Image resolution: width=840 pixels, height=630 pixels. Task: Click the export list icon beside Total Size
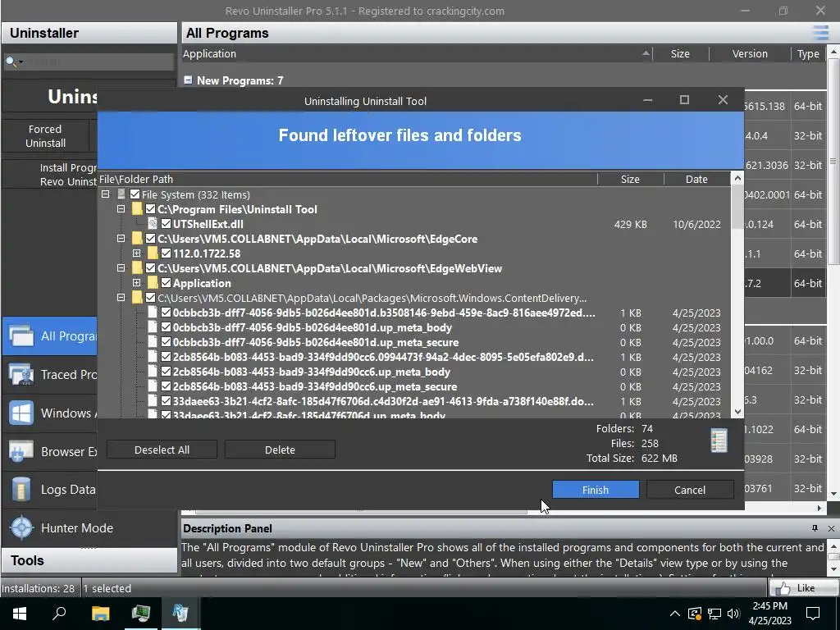click(719, 441)
